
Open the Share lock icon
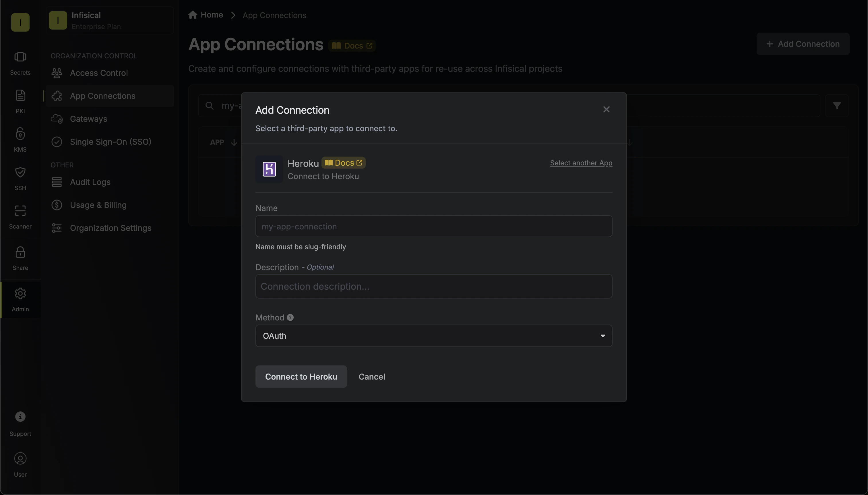(x=20, y=252)
